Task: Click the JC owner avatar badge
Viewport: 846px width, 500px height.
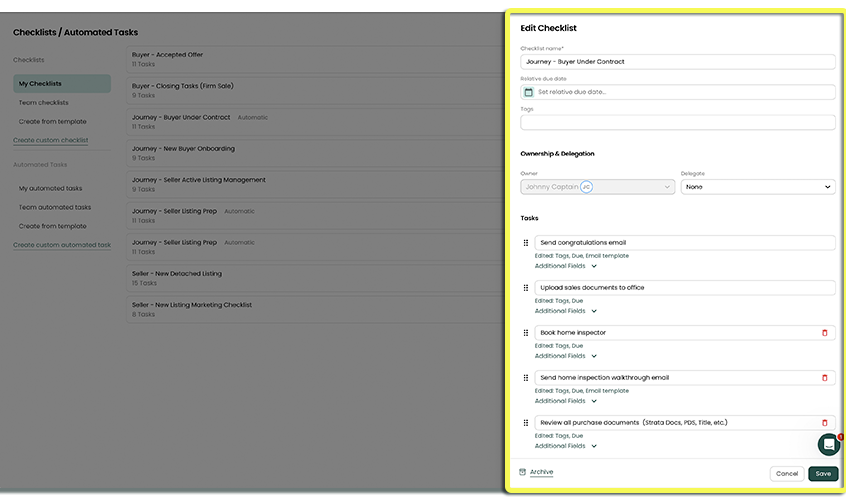Action: pyautogui.click(x=587, y=187)
